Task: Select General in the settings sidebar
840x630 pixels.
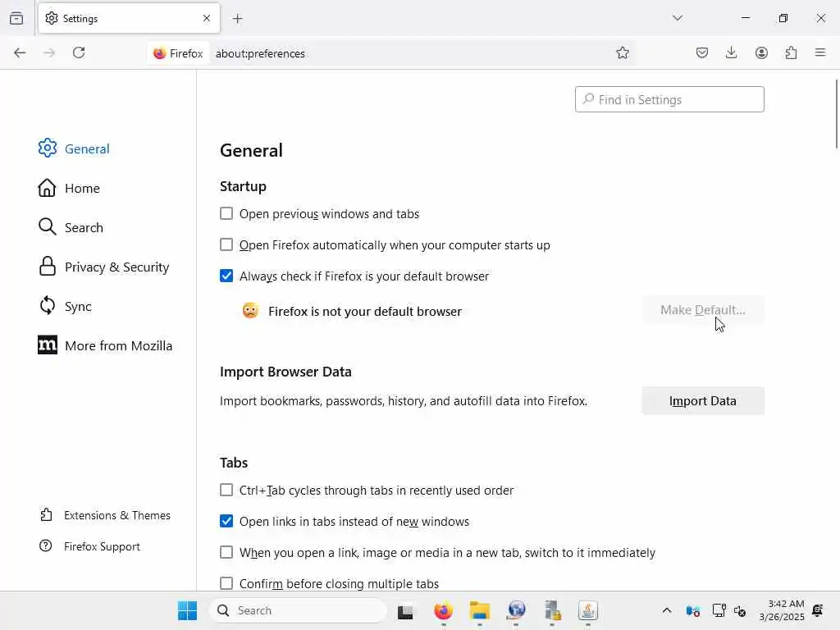Action: (74, 148)
